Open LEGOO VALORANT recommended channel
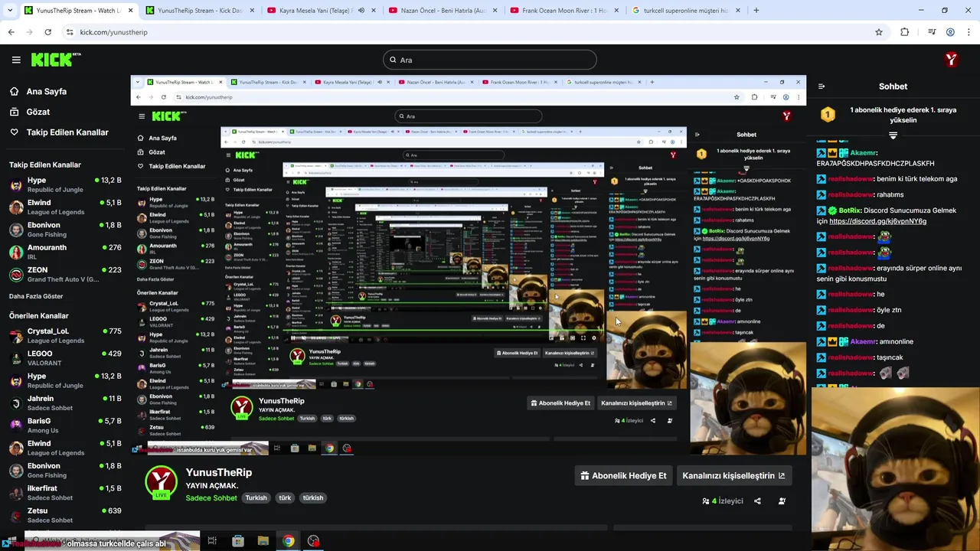 pos(65,358)
